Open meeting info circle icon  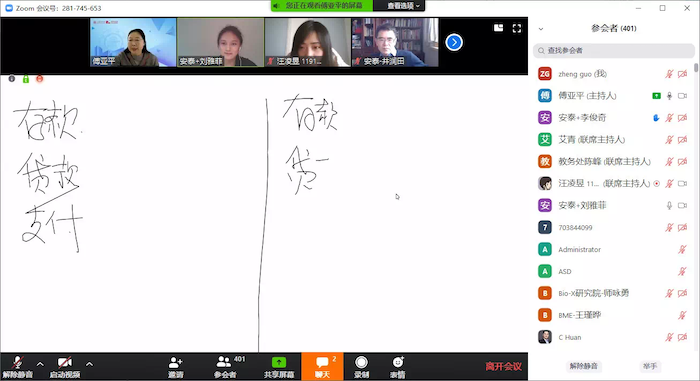pos(12,79)
